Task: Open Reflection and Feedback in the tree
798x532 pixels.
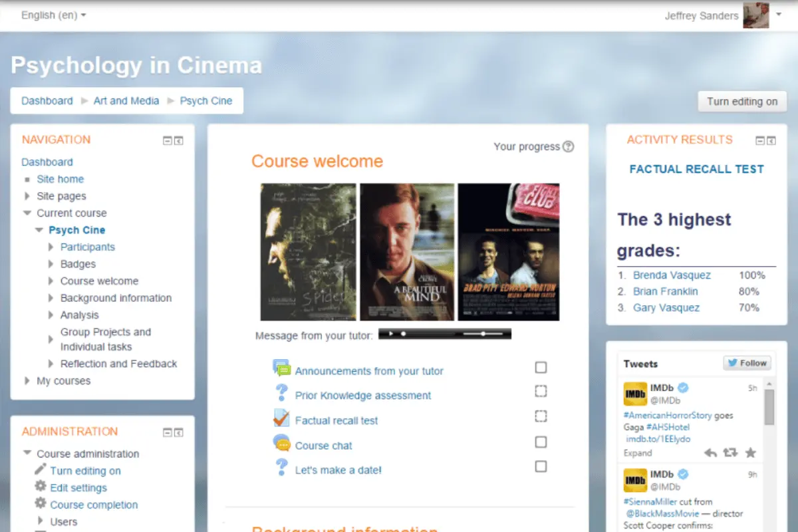Action: pos(119,364)
